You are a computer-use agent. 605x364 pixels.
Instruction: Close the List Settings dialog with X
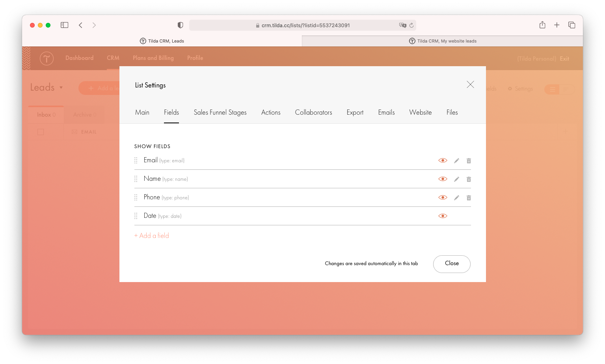click(x=470, y=84)
